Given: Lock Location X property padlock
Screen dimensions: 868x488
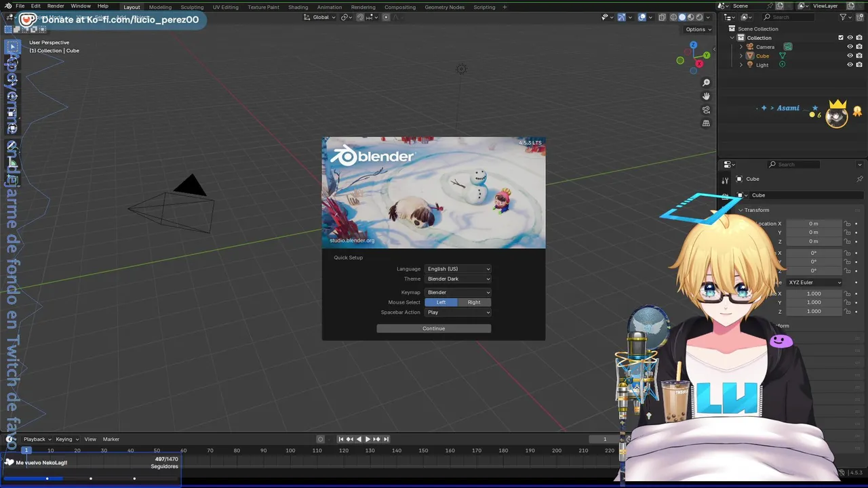Looking at the screenshot, I should coord(847,224).
